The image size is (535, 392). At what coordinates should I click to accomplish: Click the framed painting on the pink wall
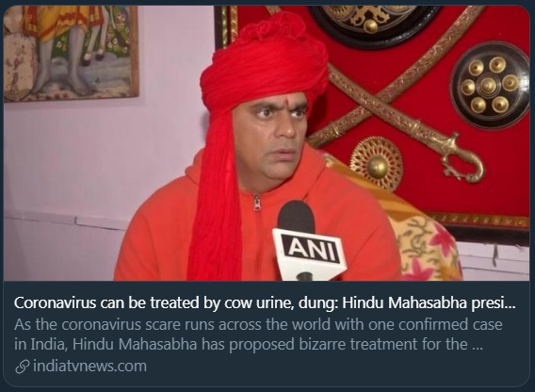pyautogui.click(x=71, y=54)
